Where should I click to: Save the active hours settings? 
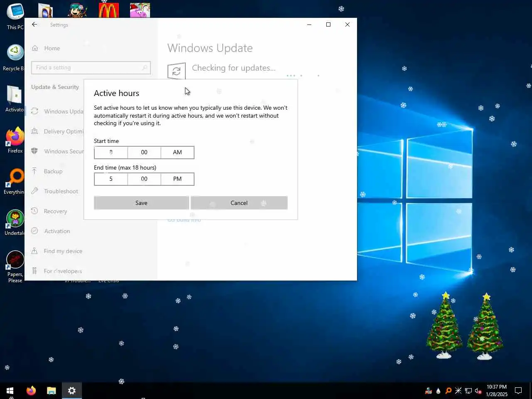click(141, 203)
